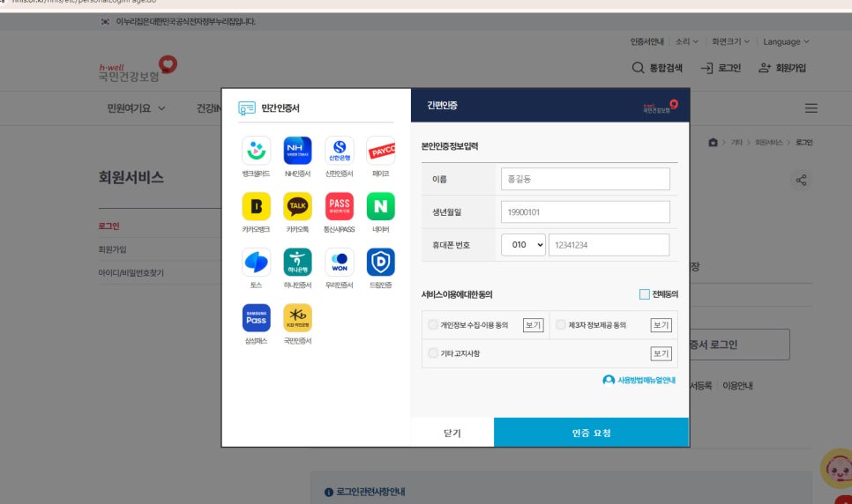Open the chatbot character icon
The width and height of the screenshot is (852, 504).
coord(838,468)
